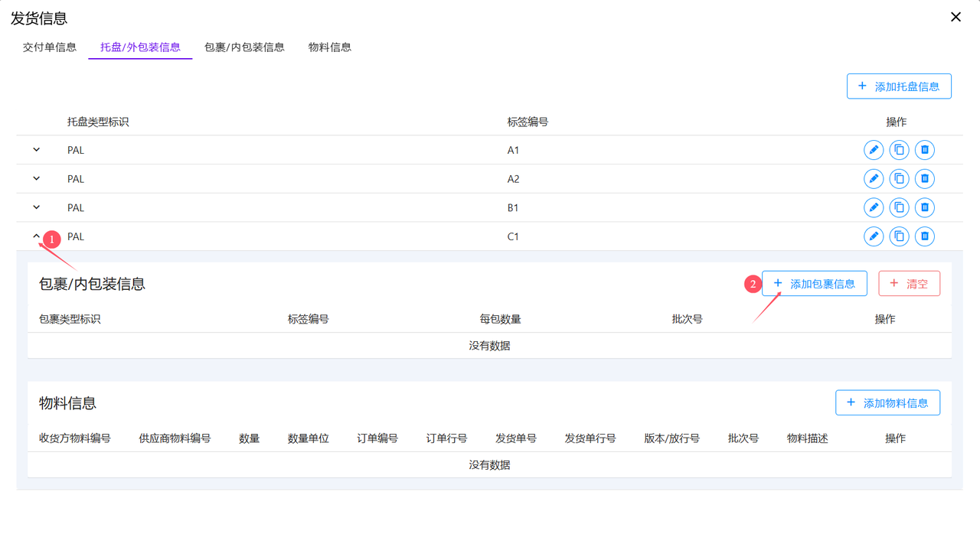Open the 包裹/内包装信息 tab
Image resolution: width=980 pixels, height=560 pixels.
click(x=244, y=47)
